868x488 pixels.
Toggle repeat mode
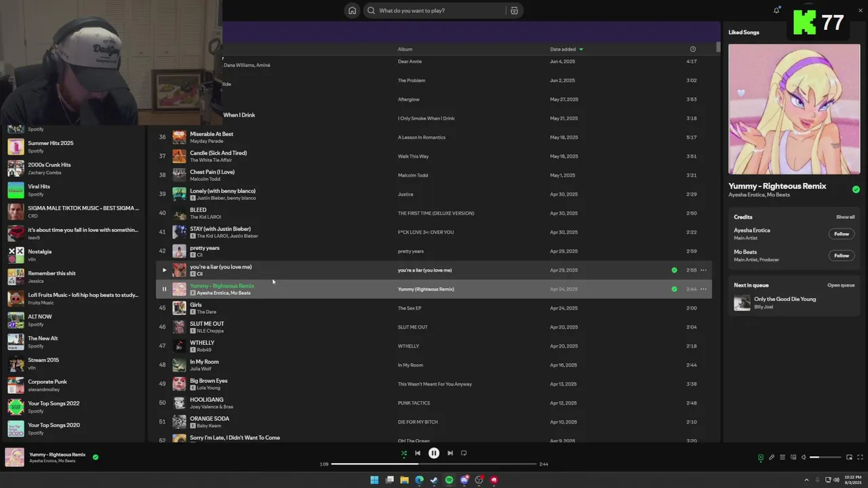coord(464,453)
